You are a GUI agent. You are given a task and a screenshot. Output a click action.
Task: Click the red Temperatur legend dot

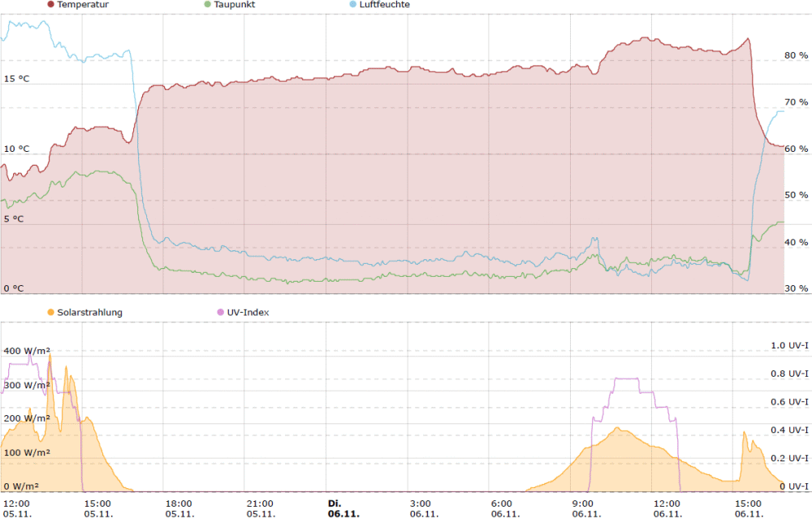[51, 5]
